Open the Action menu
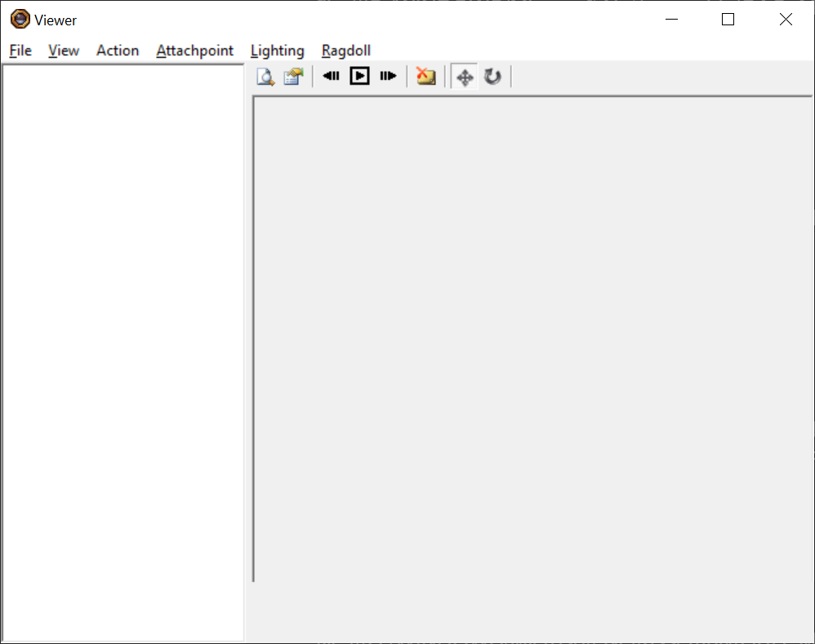The width and height of the screenshot is (815, 644). [x=118, y=51]
